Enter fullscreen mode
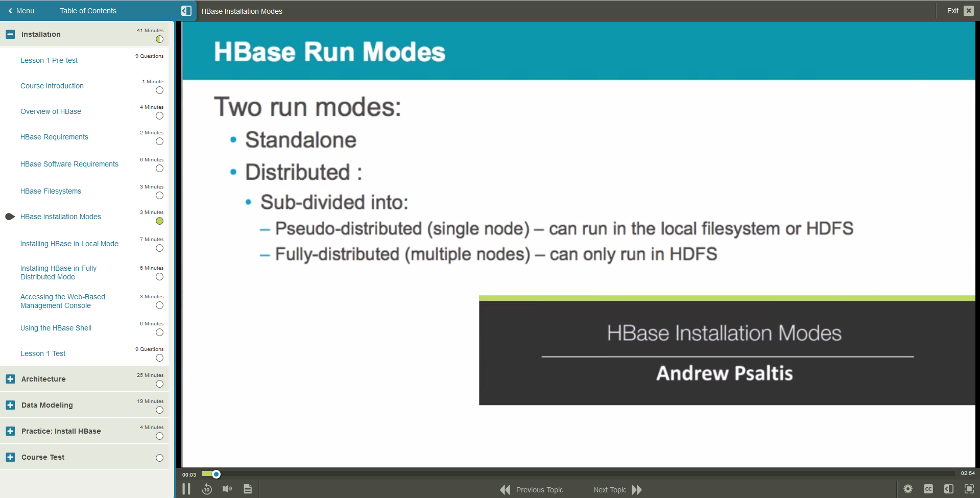The image size is (980, 498). click(969, 489)
